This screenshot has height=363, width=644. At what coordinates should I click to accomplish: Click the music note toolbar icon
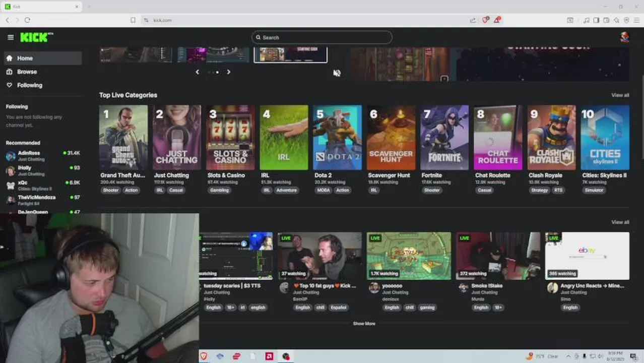pyautogui.click(x=586, y=20)
